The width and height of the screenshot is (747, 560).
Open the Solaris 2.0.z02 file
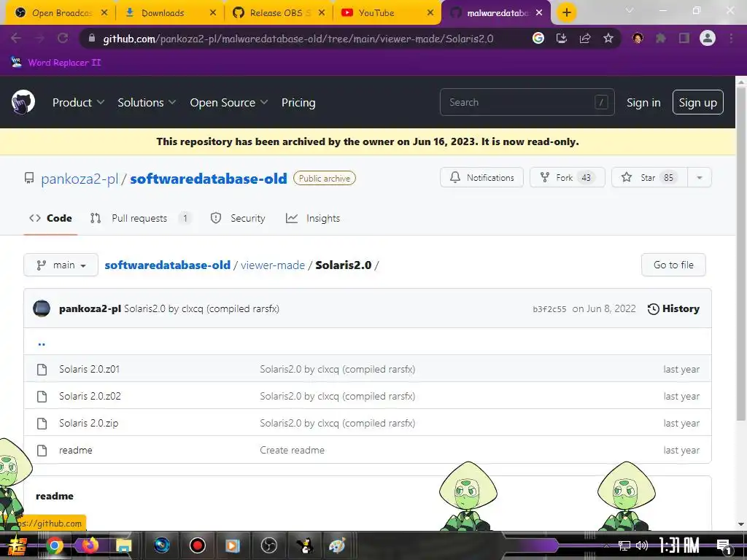[x=90, y=396]
